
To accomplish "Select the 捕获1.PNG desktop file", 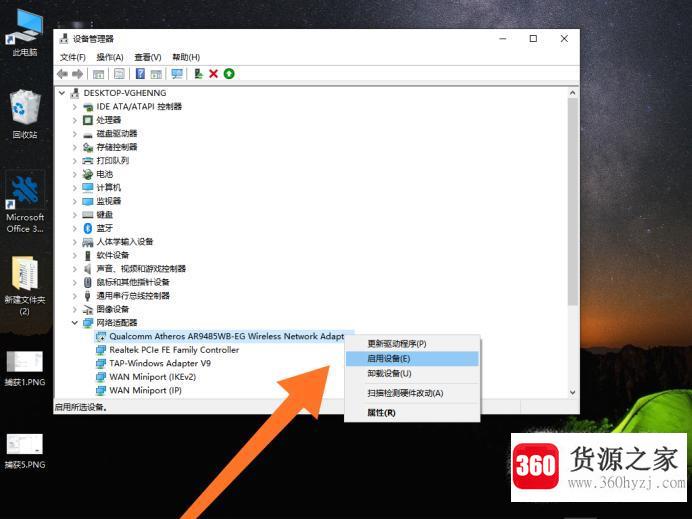I will point(25,369).
